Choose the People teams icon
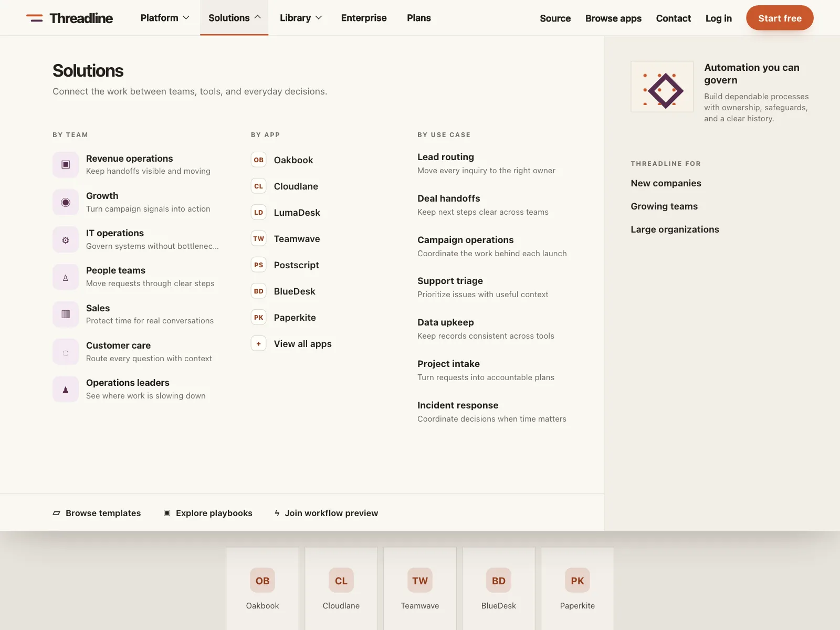 click(66, 277)
